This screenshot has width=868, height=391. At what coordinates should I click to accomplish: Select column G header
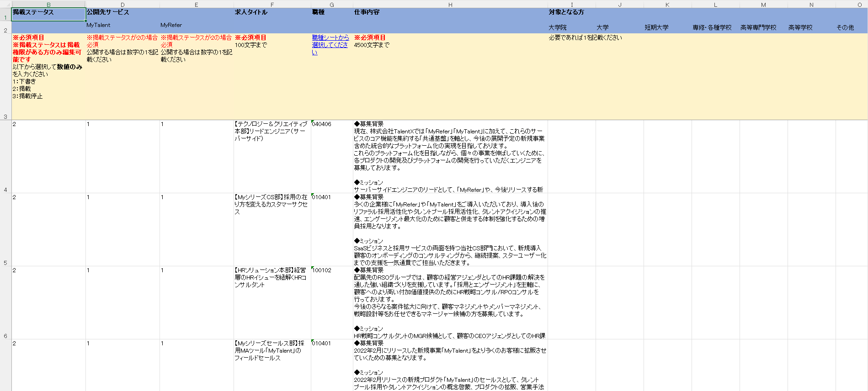pyautogui.click(x=331, y=5)
